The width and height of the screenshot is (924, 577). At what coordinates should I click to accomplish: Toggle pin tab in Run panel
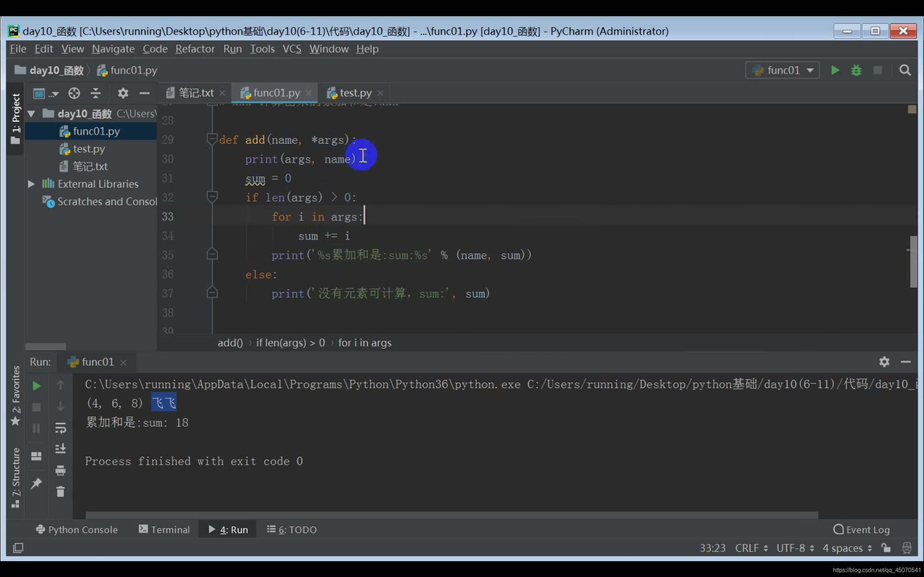(x=36, y=483)
